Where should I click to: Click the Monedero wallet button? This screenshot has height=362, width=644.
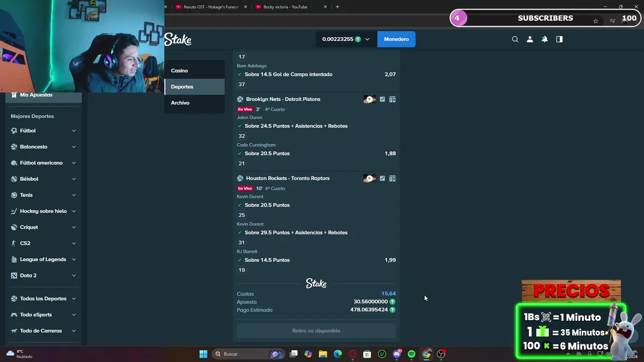tap(396, 39)
